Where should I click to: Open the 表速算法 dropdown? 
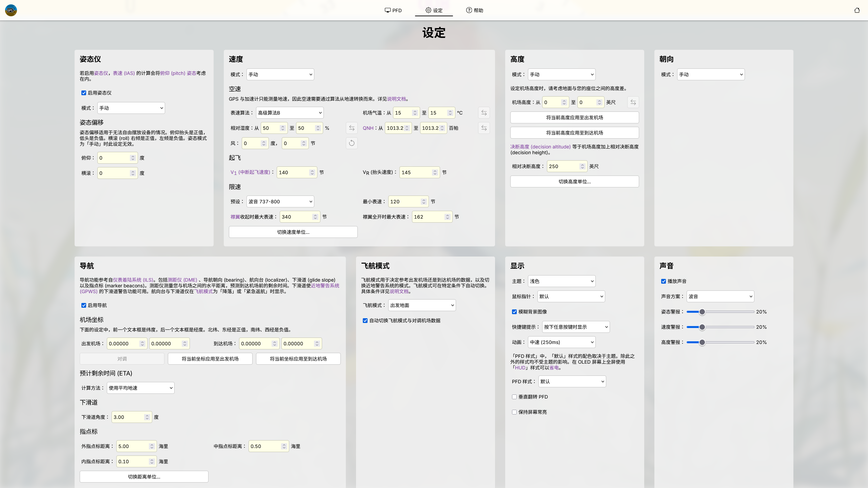click(290, 113)
